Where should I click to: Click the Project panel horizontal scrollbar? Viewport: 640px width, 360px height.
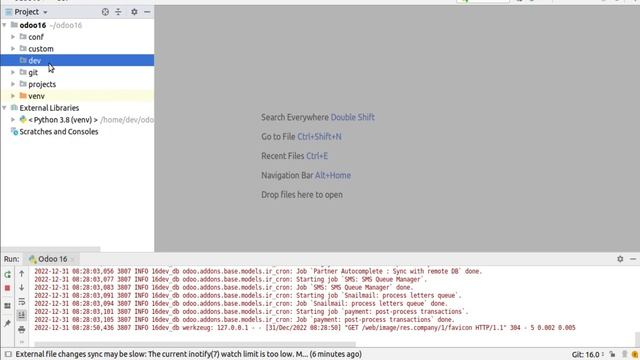(51, 249)
